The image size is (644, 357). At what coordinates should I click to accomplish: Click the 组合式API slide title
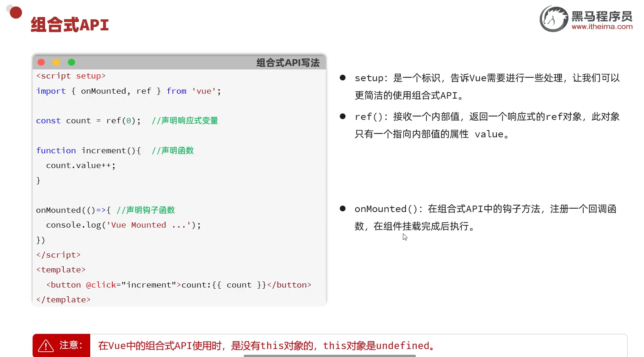[70, 25]
